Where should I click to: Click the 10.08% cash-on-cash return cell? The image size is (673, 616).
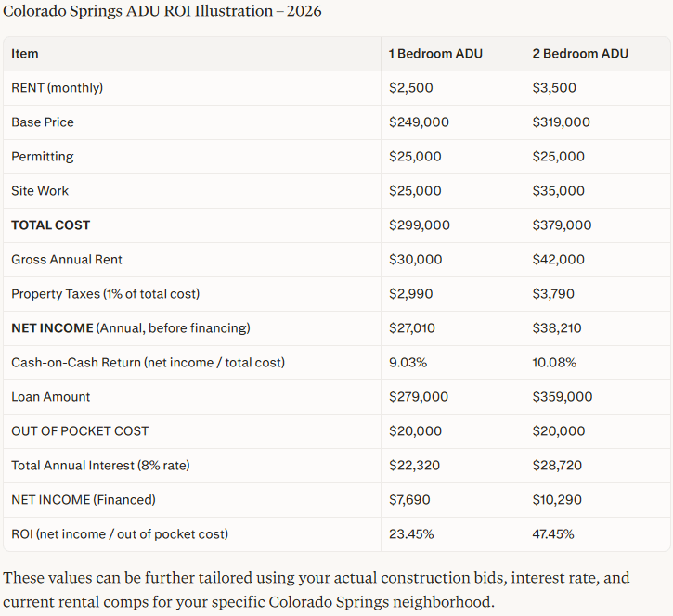[554, 363]
